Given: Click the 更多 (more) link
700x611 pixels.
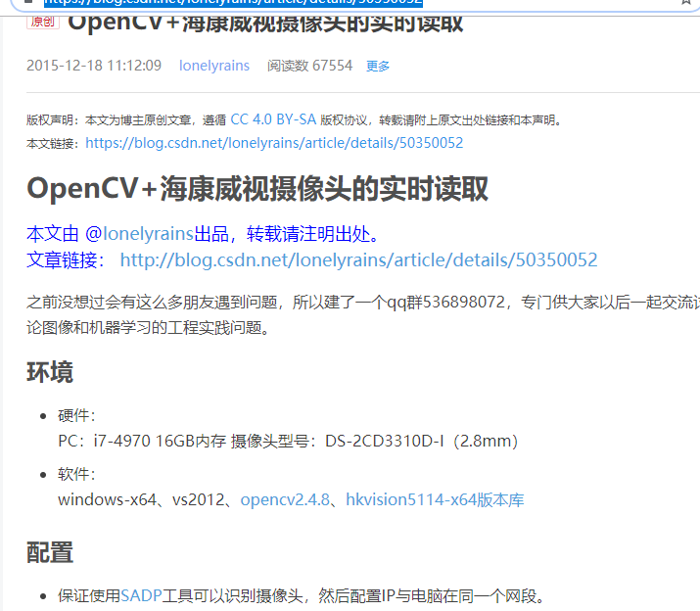Looking at the screenshot, I should (378, 67).
